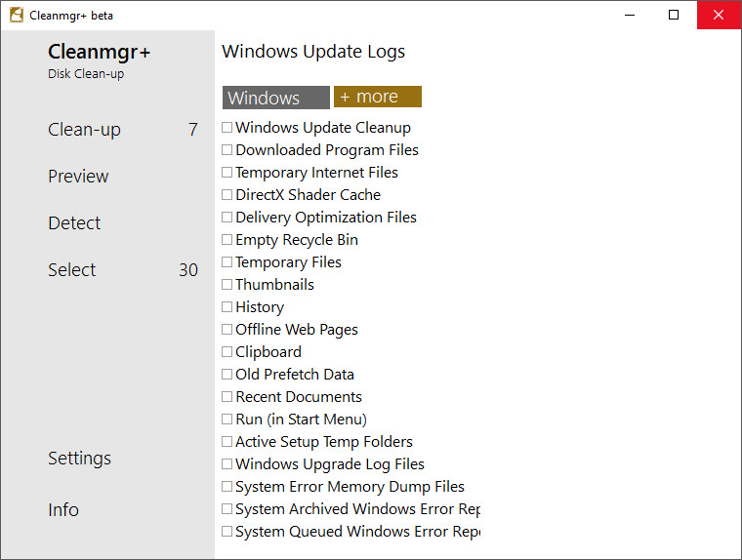Maximize the Cleanmgr+ window
This screenshot has height=560, width=742.
tap(674, 16)
